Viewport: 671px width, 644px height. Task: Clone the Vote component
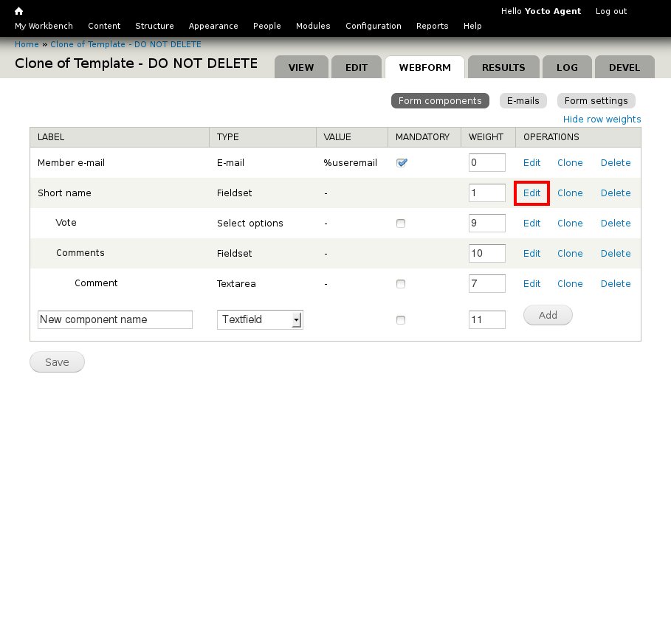569,224
